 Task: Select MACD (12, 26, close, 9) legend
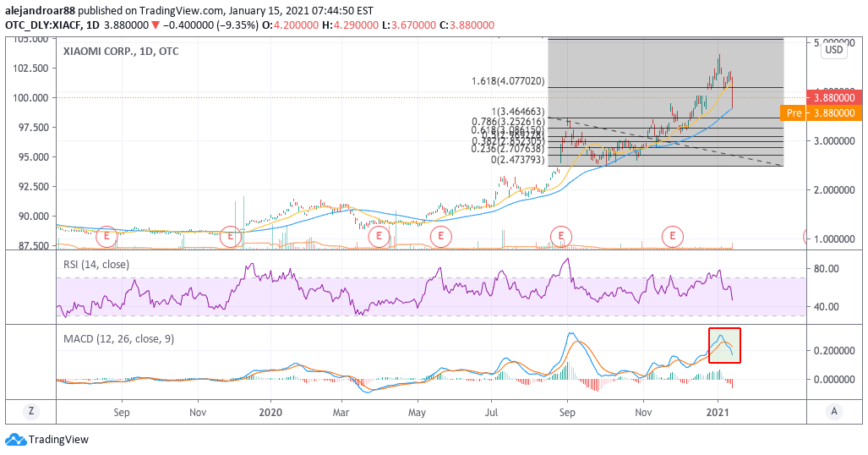click(x=119, y=338)
